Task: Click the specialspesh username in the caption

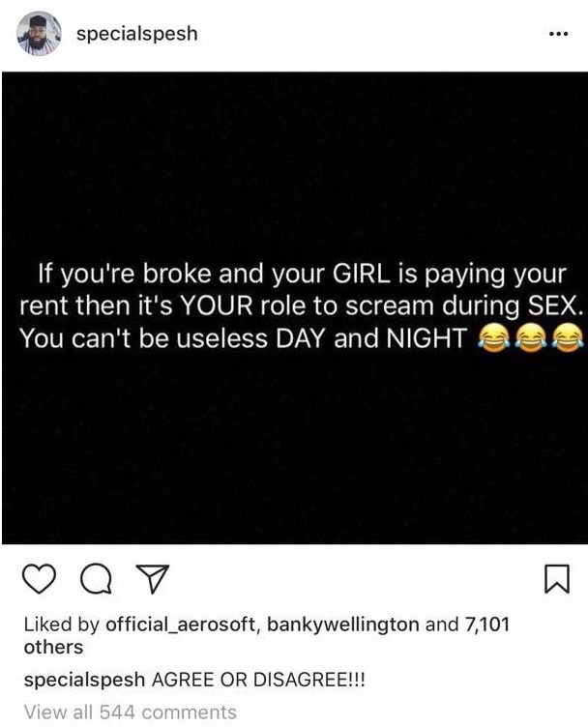Action: click(x=84, y=681)
